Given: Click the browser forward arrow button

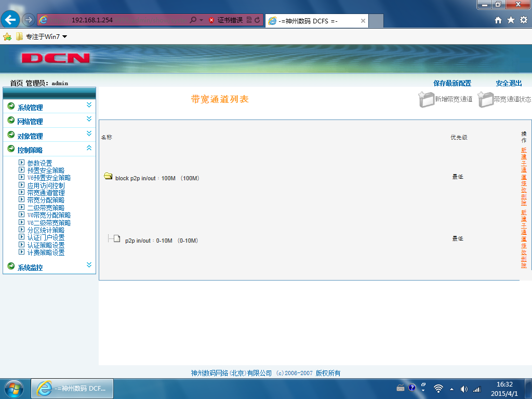Looking at the screenshot, I should pyautogui.click(x=29, y=20).
